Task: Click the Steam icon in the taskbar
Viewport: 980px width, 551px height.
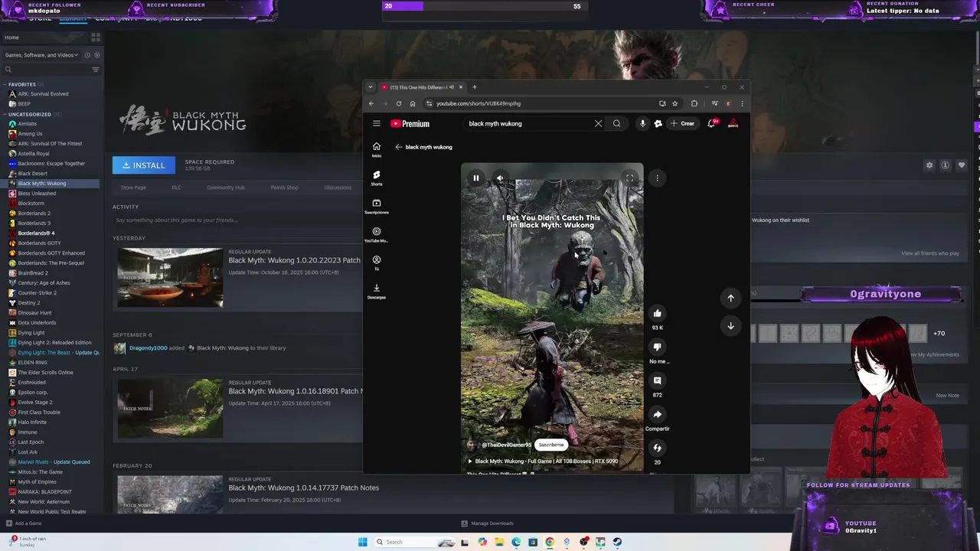Action: point(617,542)
